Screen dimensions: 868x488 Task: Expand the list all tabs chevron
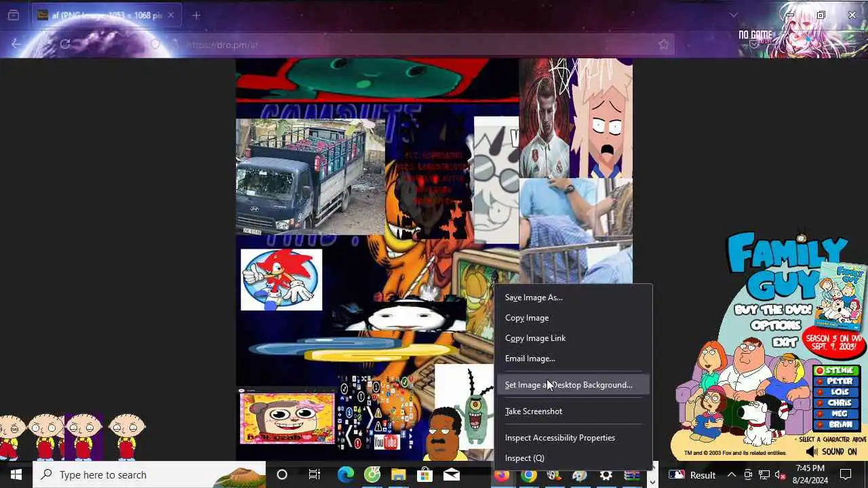tap(733, 15)
